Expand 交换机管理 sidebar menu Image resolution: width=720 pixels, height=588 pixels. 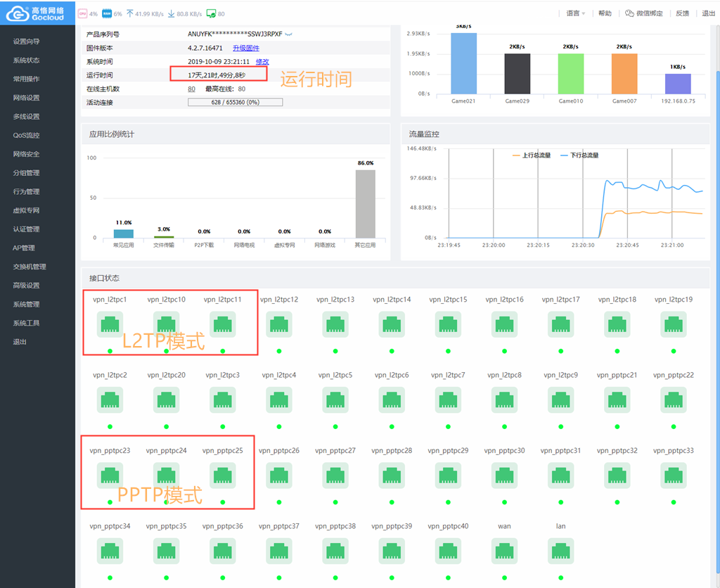(x=30, y=267)
